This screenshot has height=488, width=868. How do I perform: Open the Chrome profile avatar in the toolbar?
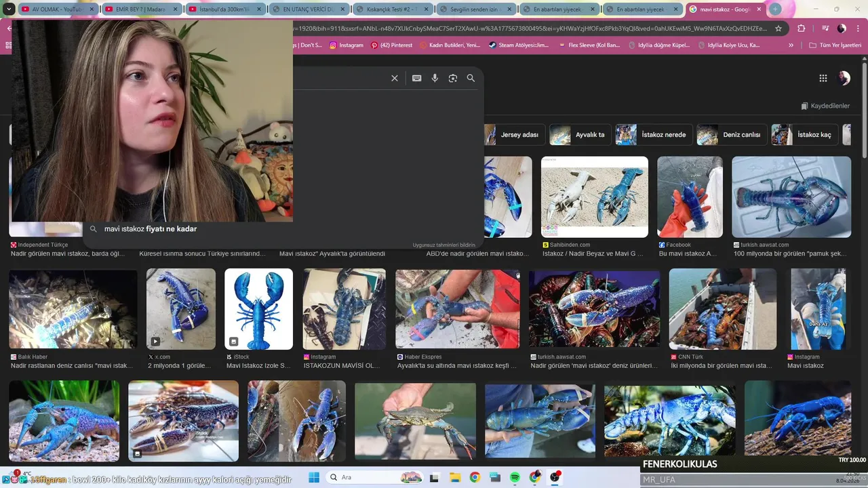pos(842,28)
